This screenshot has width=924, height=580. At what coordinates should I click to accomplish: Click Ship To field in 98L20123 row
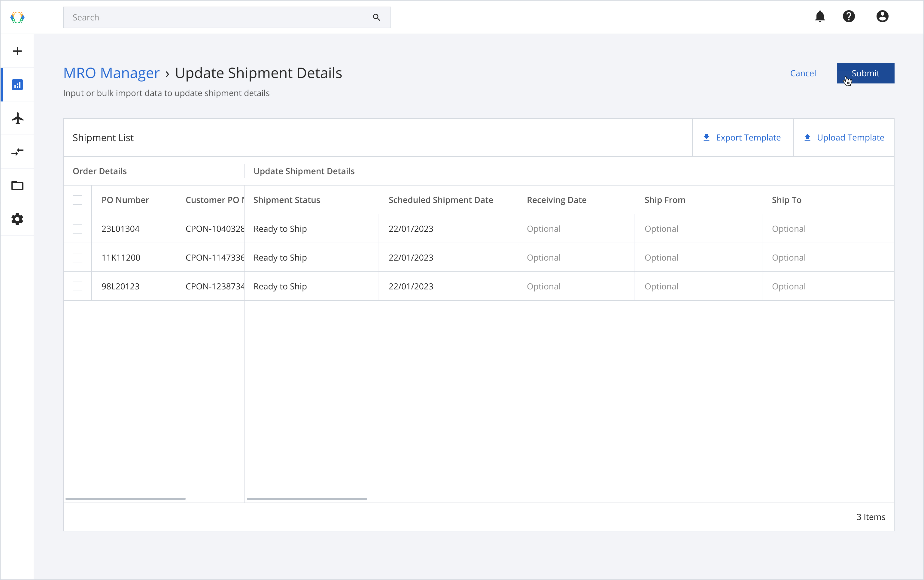point(828,286)
